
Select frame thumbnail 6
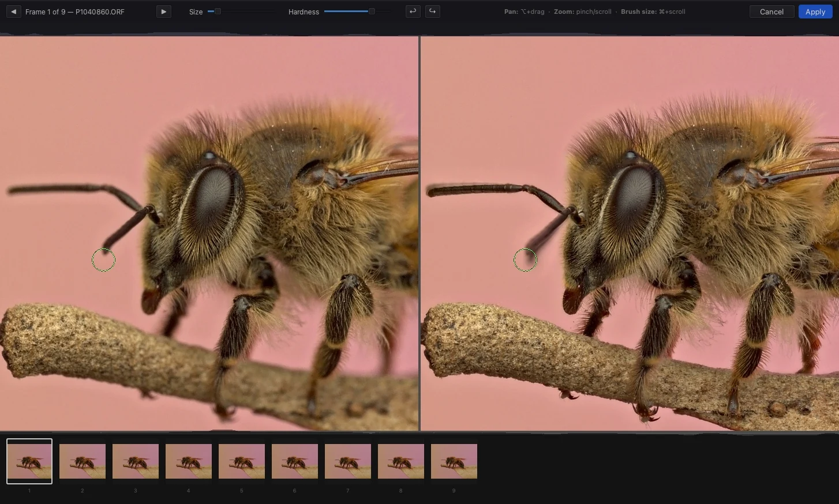[x=295, y=461]
